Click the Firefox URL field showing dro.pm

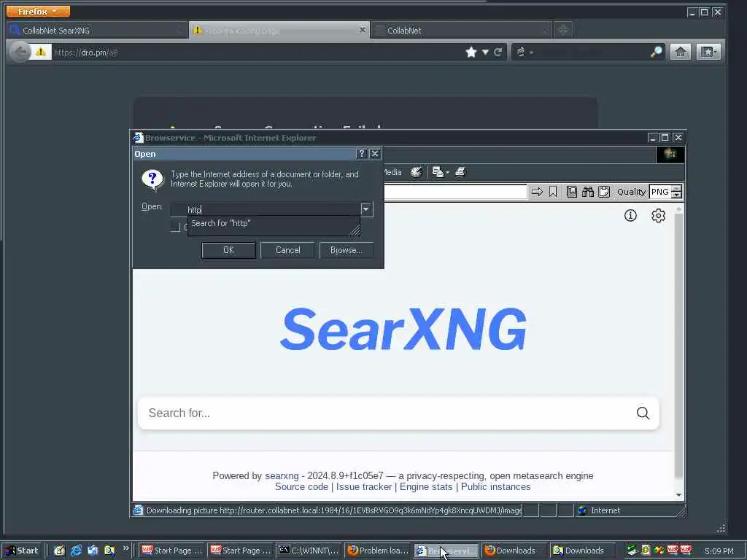click(x=258, y=52)
